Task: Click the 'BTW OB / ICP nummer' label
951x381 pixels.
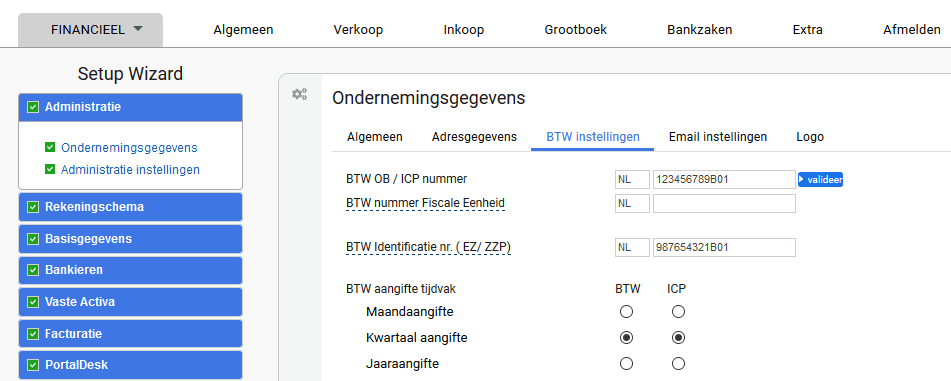Action: (406, 179)
